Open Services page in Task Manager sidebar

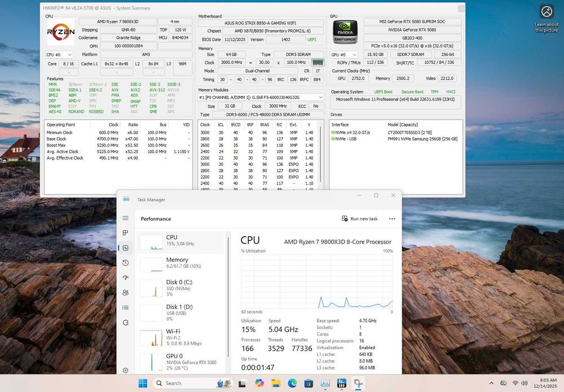(126, 323)
